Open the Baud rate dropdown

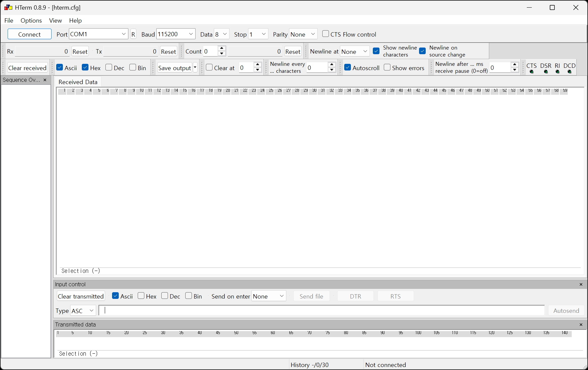(x=176, y=34)
